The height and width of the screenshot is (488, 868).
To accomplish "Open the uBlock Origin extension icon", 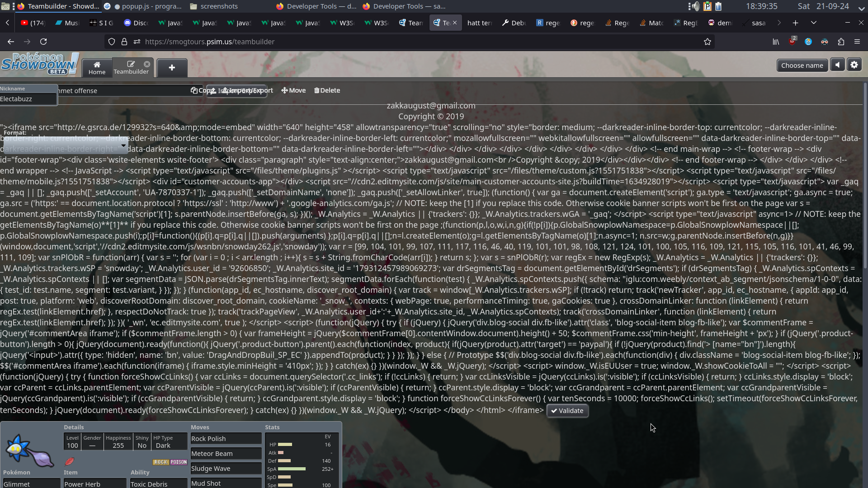I will pos(792,42).
